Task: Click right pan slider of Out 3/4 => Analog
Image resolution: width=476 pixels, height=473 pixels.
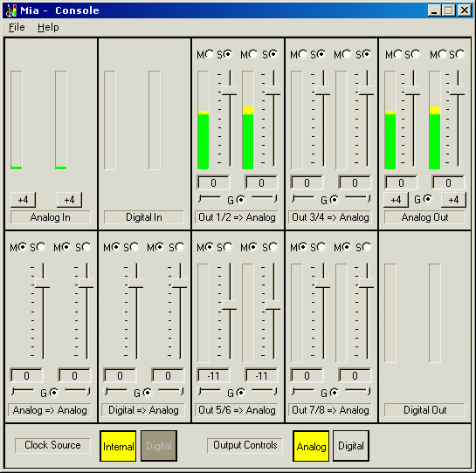Action: [358, 198]
